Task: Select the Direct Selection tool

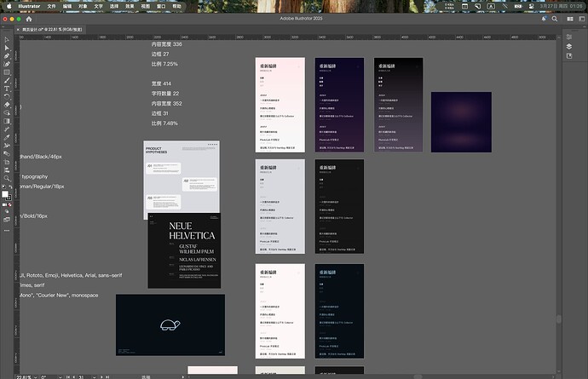Action: [x=7, y=48]
